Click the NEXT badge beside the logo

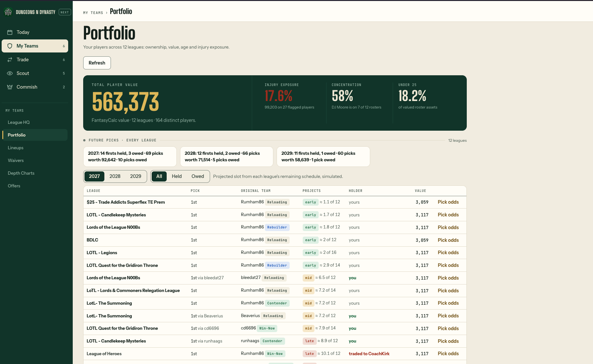click(65, 12)
